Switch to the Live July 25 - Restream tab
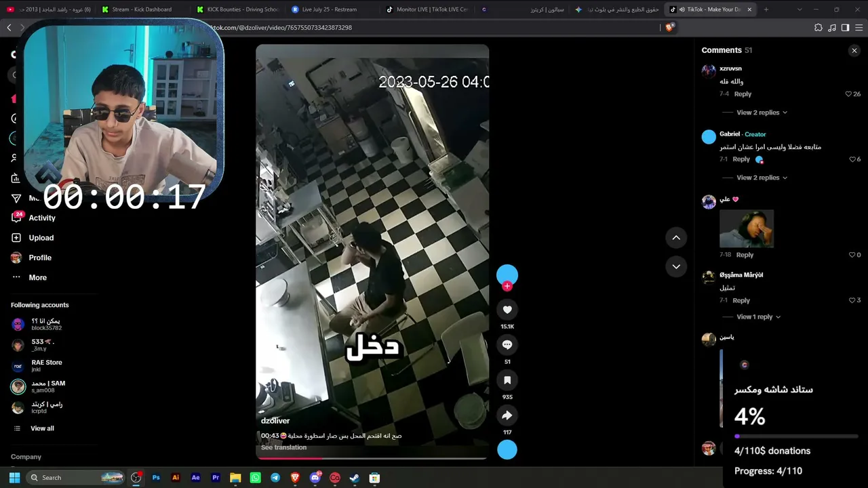 pos(329,9)
